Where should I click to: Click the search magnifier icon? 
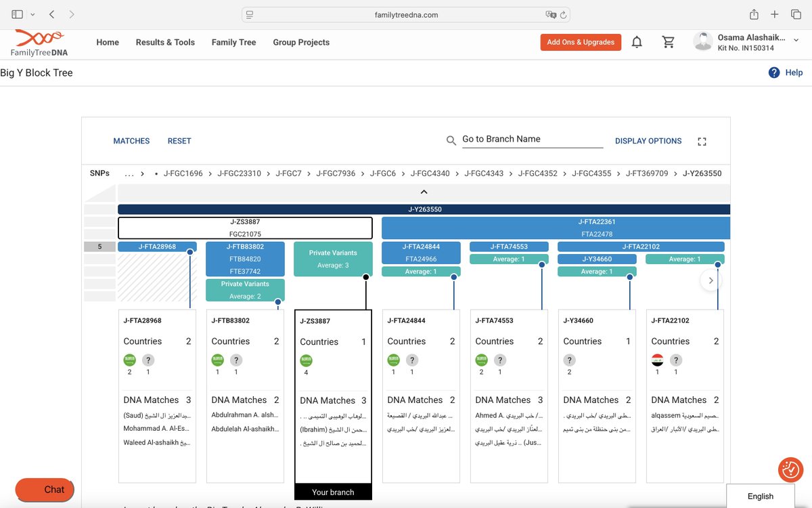[x=451, y=141]
